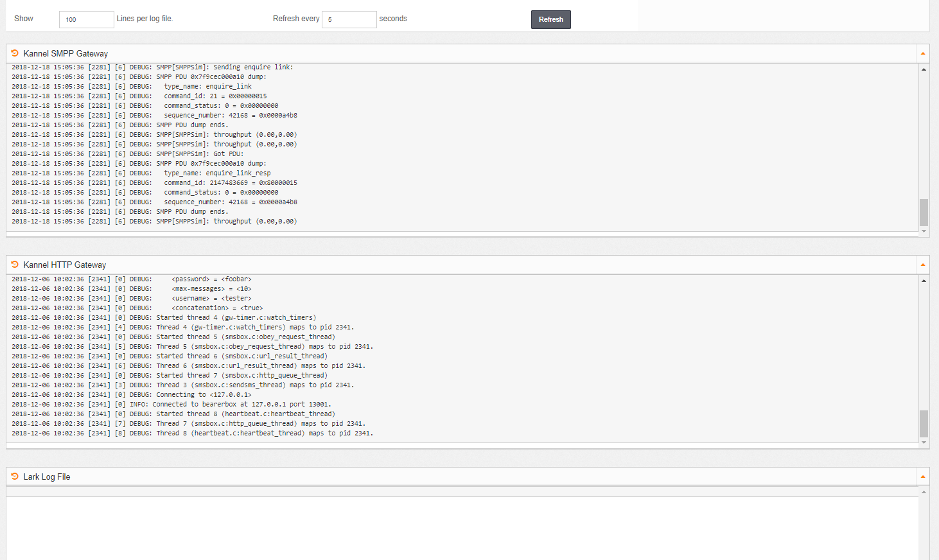Click the SMPP Gateway log scrollbar thumb

(x=924, y=213)
